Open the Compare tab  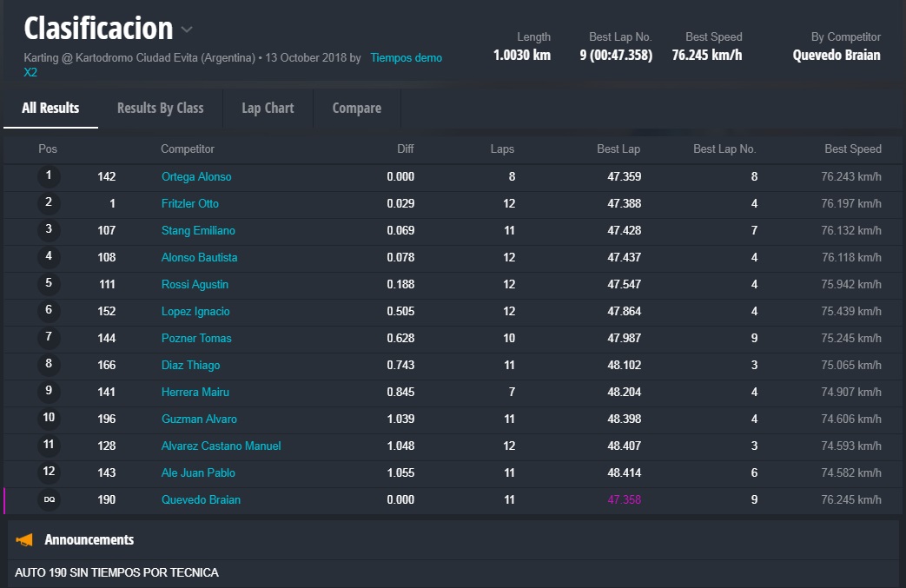(x=356, y=109)
